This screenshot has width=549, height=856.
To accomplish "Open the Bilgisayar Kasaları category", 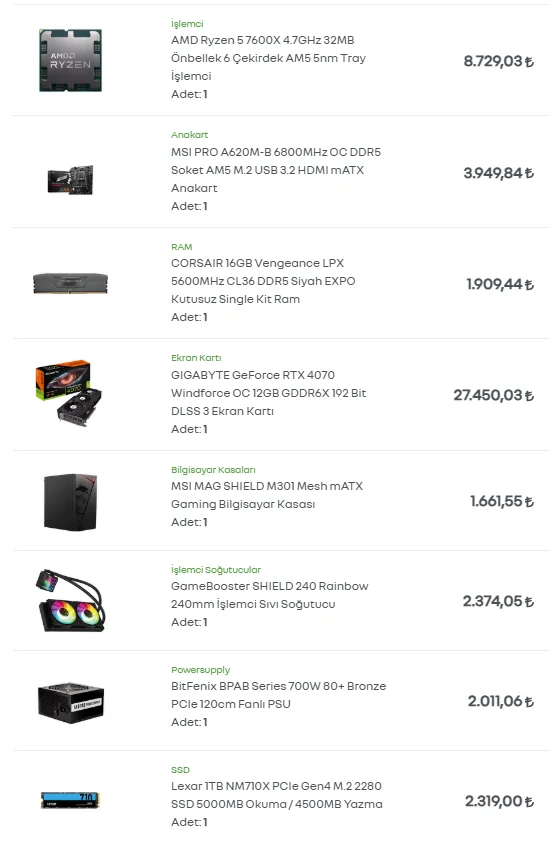I will (213, 470).
